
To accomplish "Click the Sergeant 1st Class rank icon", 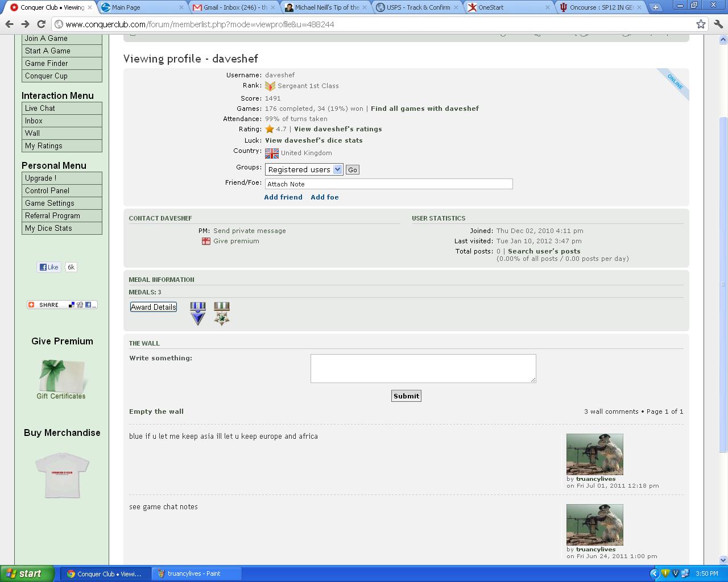I will 270,86.
